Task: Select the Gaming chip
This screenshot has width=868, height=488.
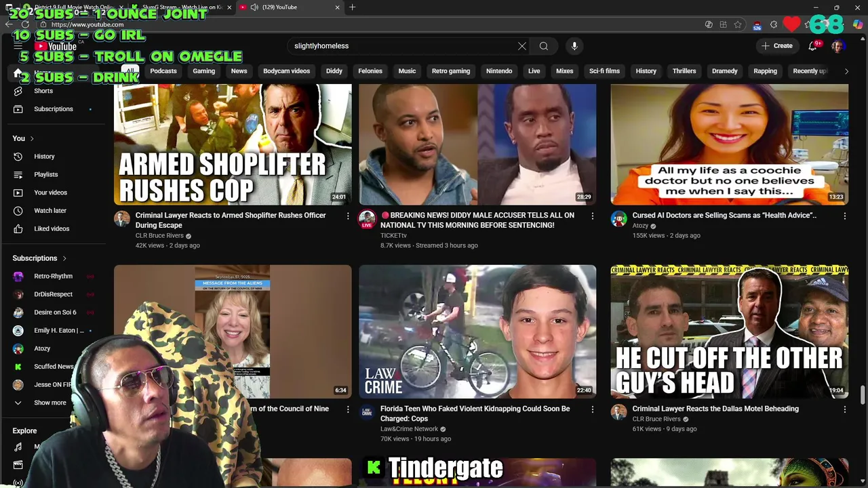Action: point(203,71)
